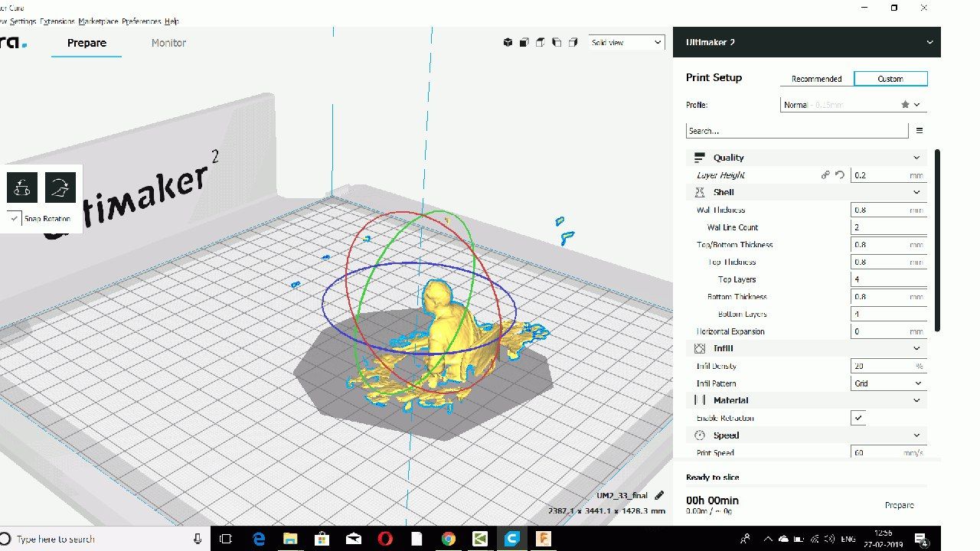This screenshot has height=551, width=980.
Task: Click the Cortana microphone icon
Action: pyautogui.click(x=198, y=539)
